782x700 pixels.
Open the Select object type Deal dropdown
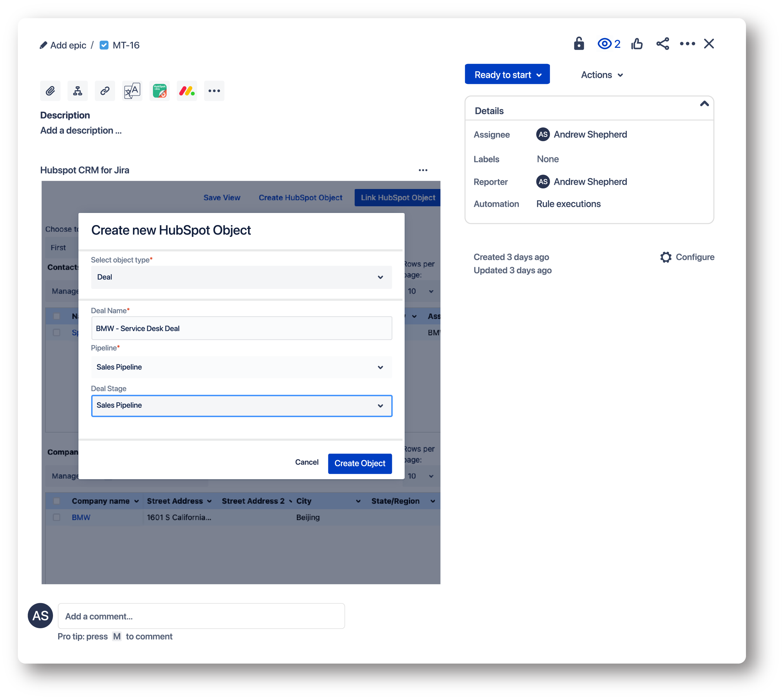click(242, 277)
